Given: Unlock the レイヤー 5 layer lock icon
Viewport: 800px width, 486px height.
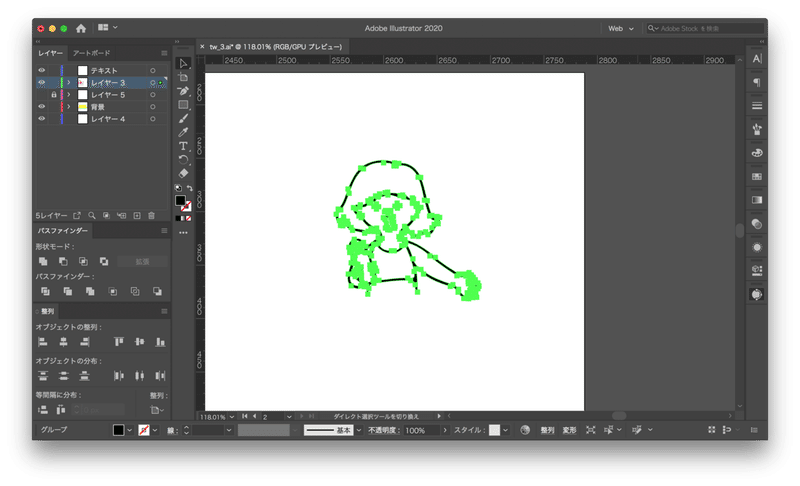Looking at the screenshot, I should point(54,95).
